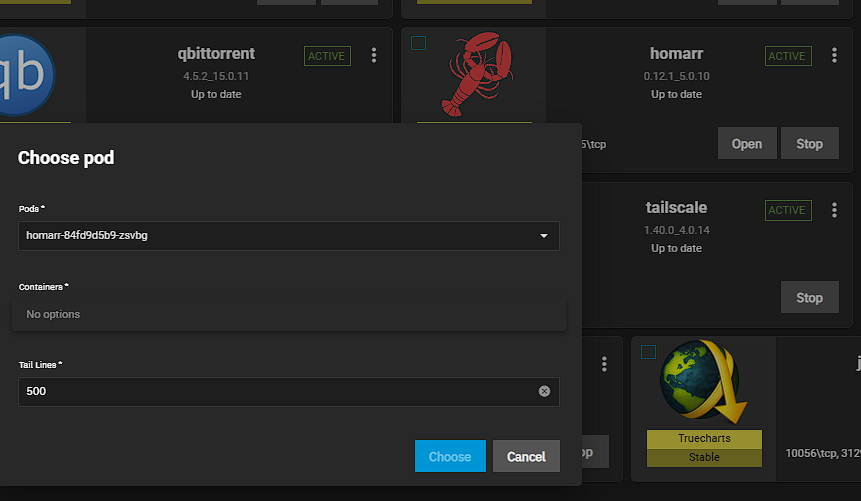Click the homarr lobster logo
The image size is (861, 501).
click(477, 74)
